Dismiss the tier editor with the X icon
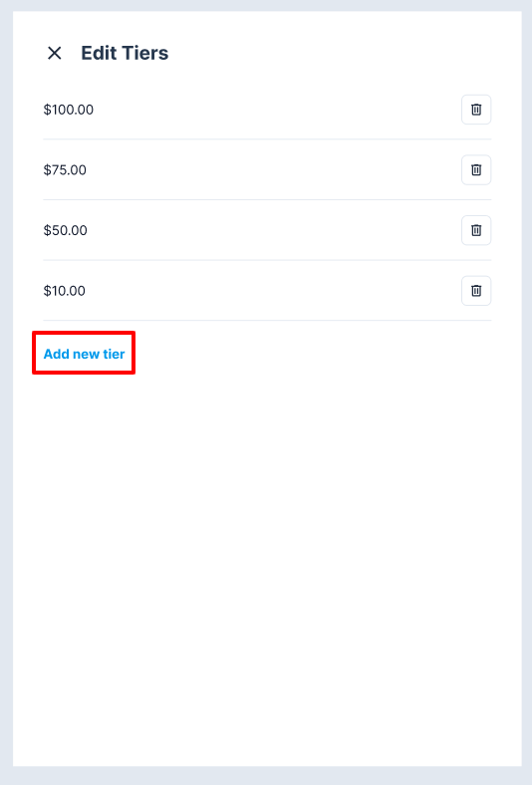The image size is (532, 785). (x=54, y=53)
